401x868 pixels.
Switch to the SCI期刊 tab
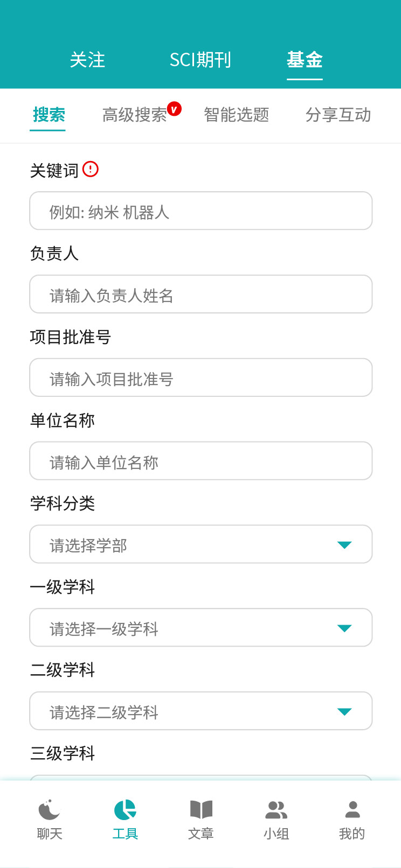[200, 60]
